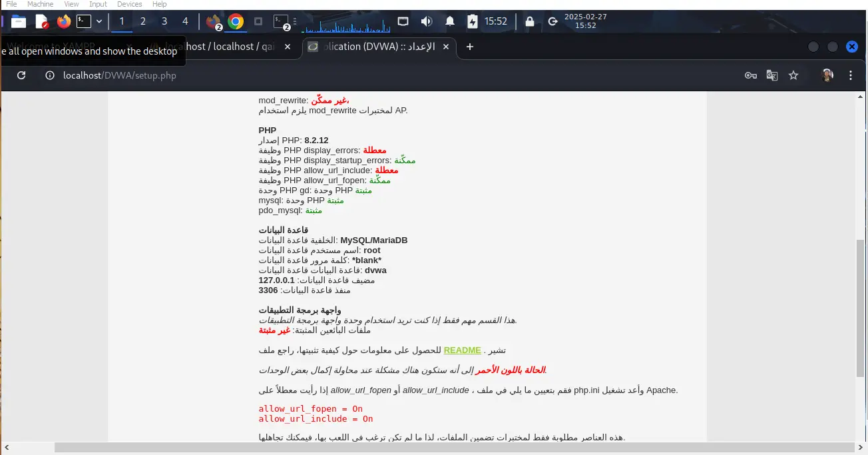Switch to workspace 3
Image resolution: width=868 pixels, height=455 pixels.
pos(164,21)
